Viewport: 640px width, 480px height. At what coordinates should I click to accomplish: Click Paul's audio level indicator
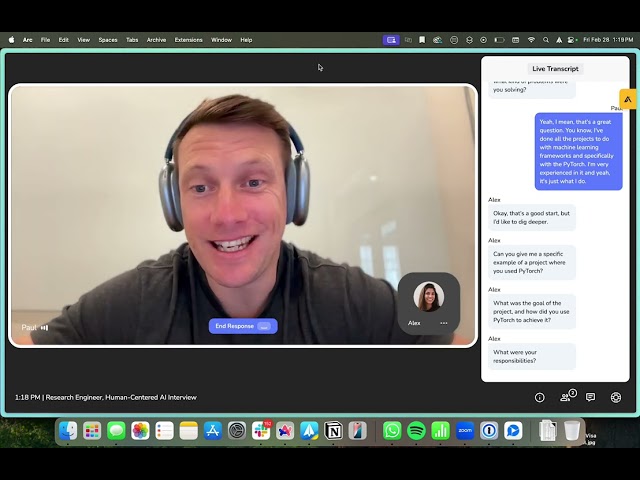(x=44, y=327)
